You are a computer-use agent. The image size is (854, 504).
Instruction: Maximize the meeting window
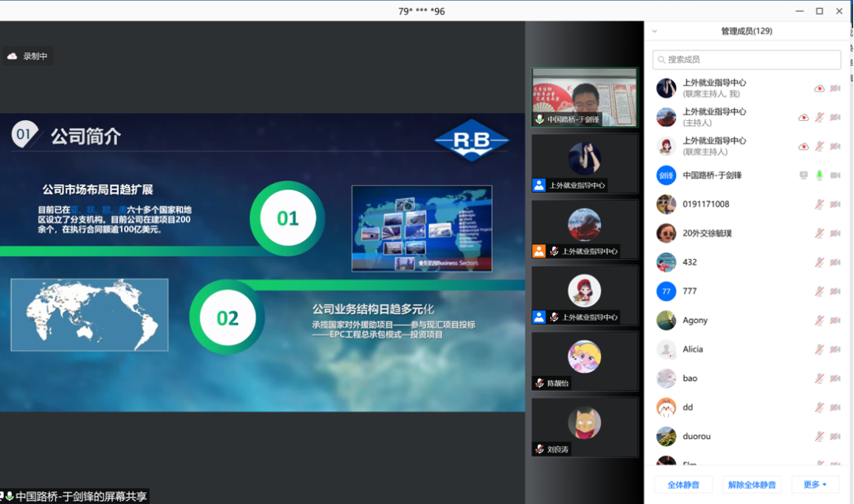tap(819, 11)
